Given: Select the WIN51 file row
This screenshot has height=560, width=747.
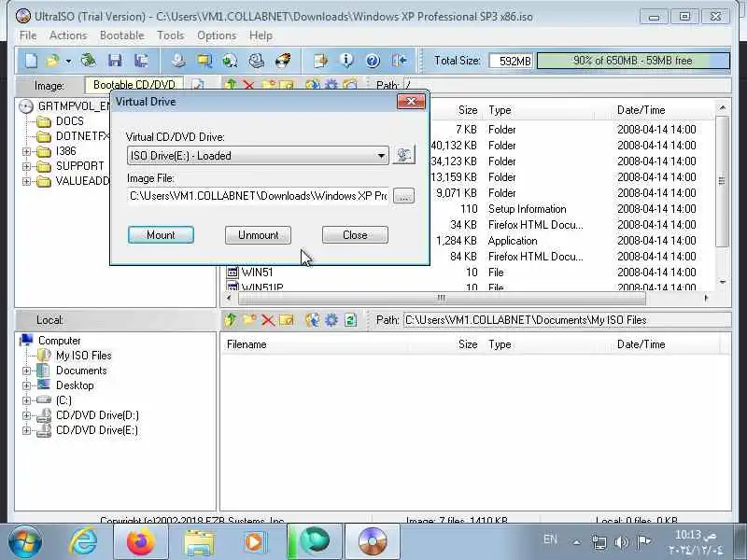Looking at the screenshot, I should [257, 272].
